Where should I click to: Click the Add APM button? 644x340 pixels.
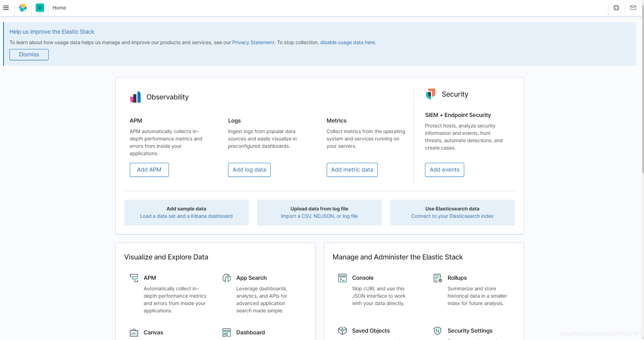point(149,170)
